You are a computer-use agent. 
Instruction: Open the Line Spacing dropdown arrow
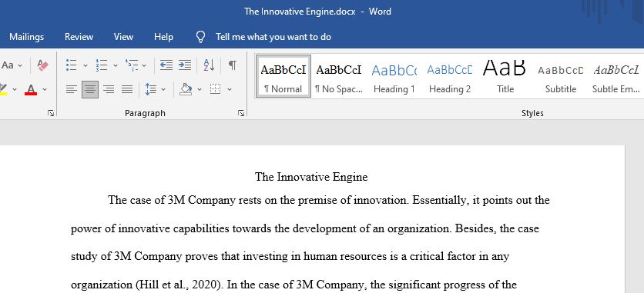[163, 89]
